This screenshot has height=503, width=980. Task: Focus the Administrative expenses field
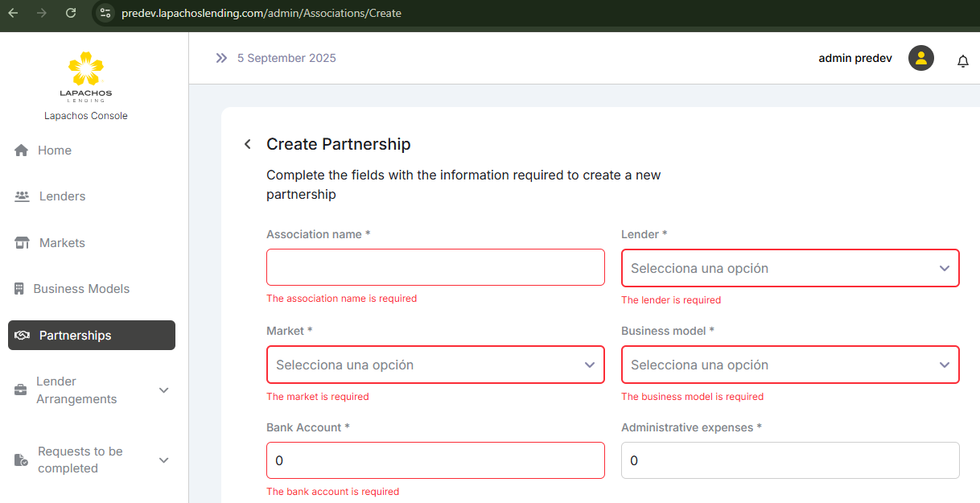pos(789,460)
